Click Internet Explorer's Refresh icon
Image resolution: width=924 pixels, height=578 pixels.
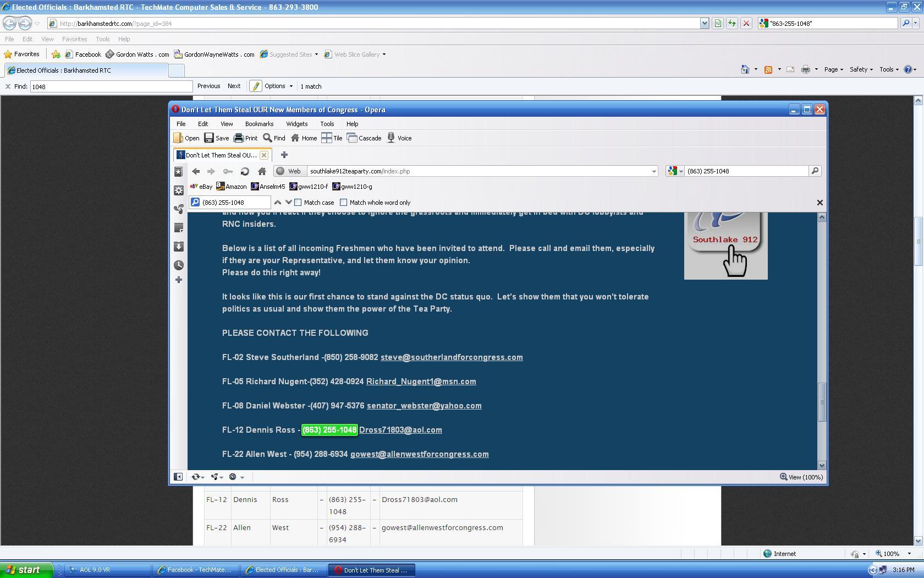[732, 24]
